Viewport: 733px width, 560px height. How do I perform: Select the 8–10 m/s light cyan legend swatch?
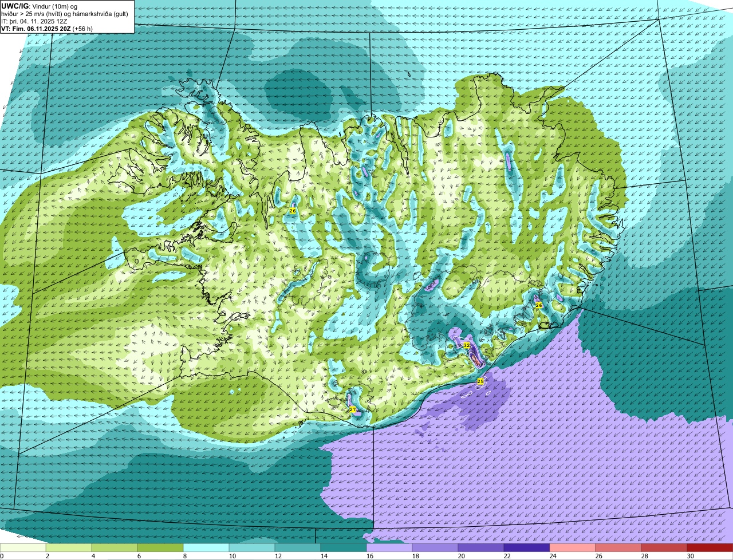point(206,547)
